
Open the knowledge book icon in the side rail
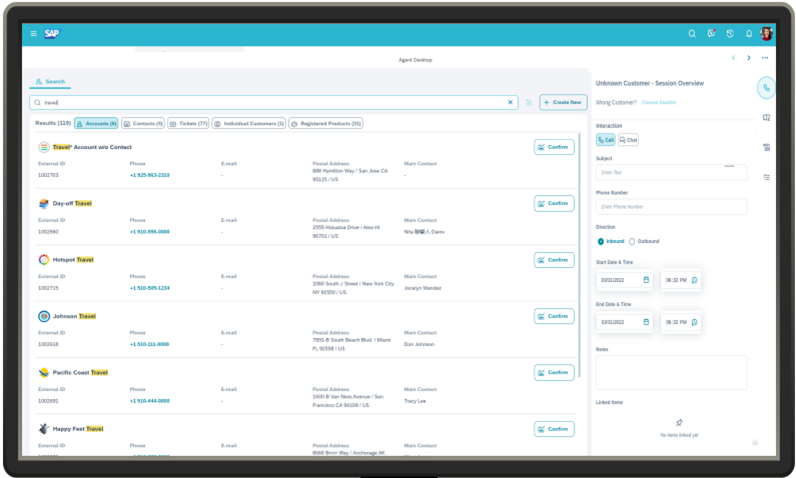pyautogui.click(x=767, y=118)
